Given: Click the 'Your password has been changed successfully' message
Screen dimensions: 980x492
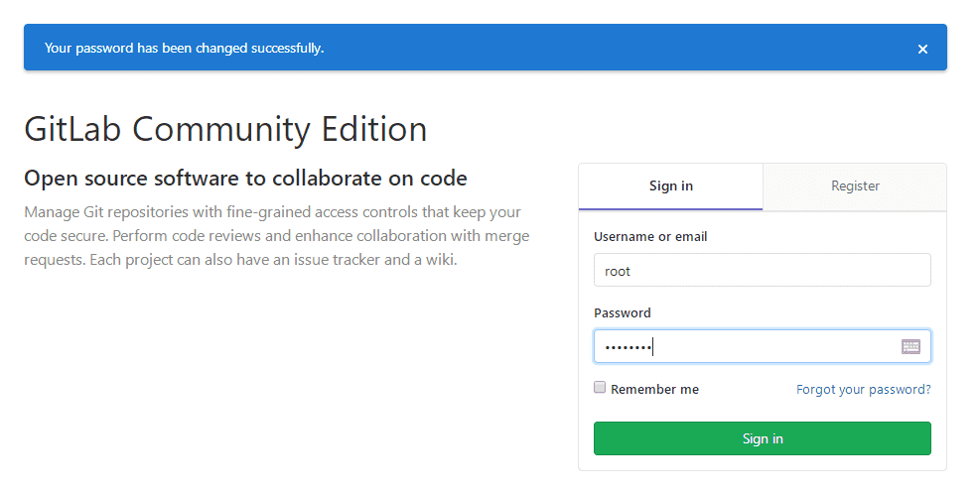Looking at the screenshot, I should (x=184, y=48).
